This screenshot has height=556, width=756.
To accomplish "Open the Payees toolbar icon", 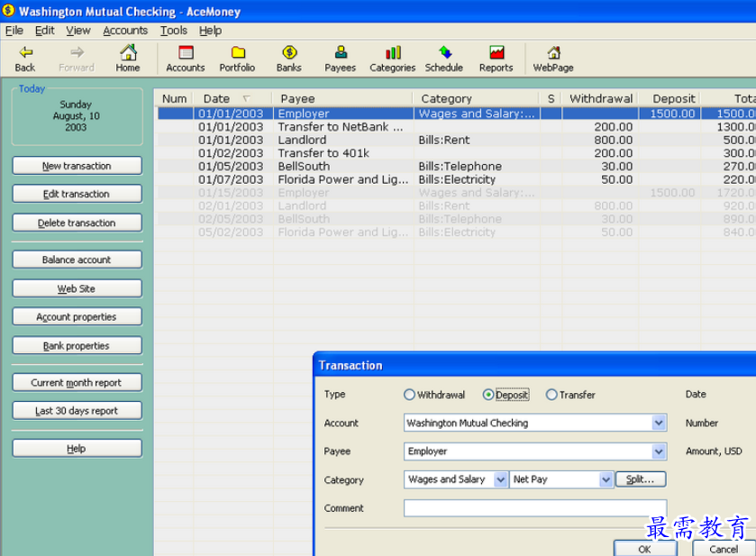I will coord(341,59).
